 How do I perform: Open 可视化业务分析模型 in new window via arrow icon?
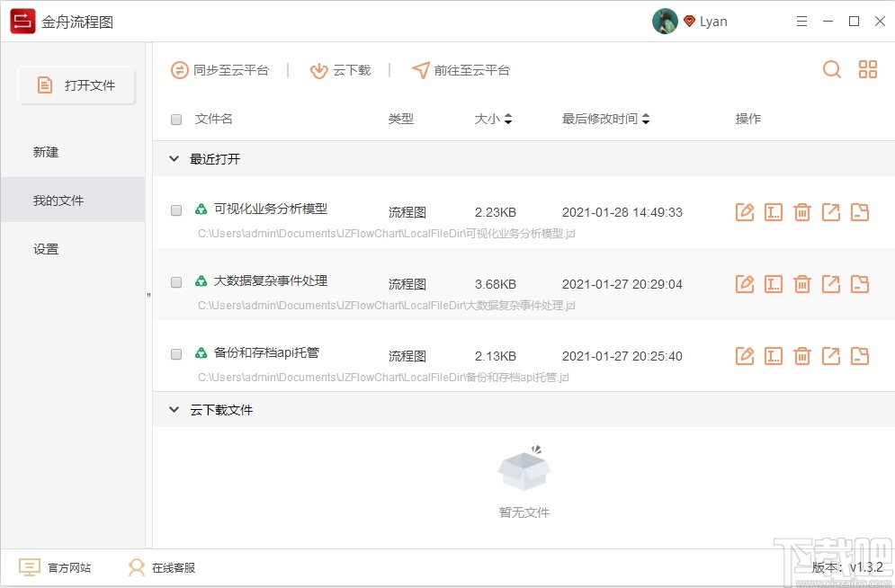(830, 212)
